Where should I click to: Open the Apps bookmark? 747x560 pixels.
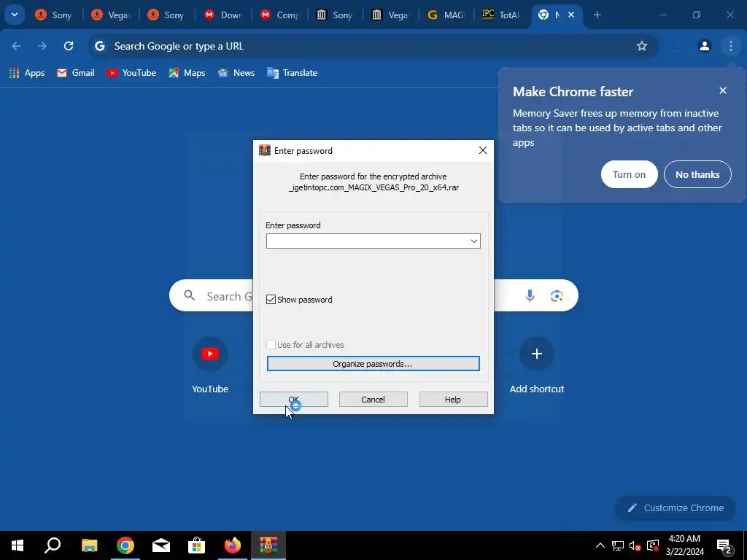tap(27, 73)
